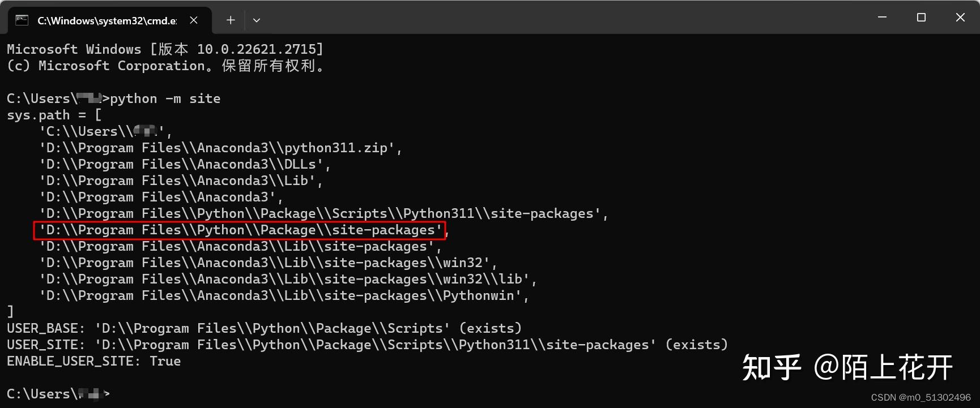
Task: Select the C:\Windows\system32\cmd.exe tab
Action: click(x=106, y=20)
